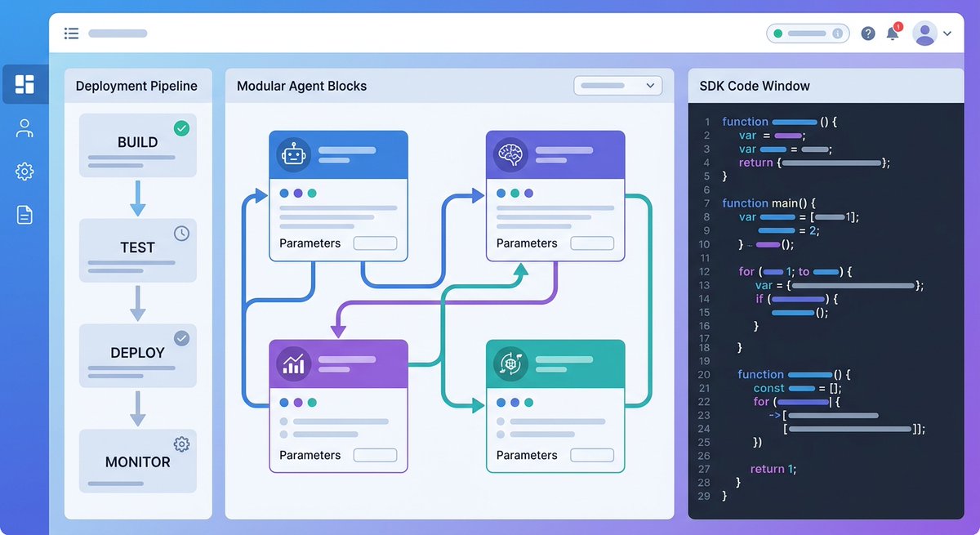Click the DEPLOY pipeline stage card
This screenshot has height=535, width=980.
[137, 355]
